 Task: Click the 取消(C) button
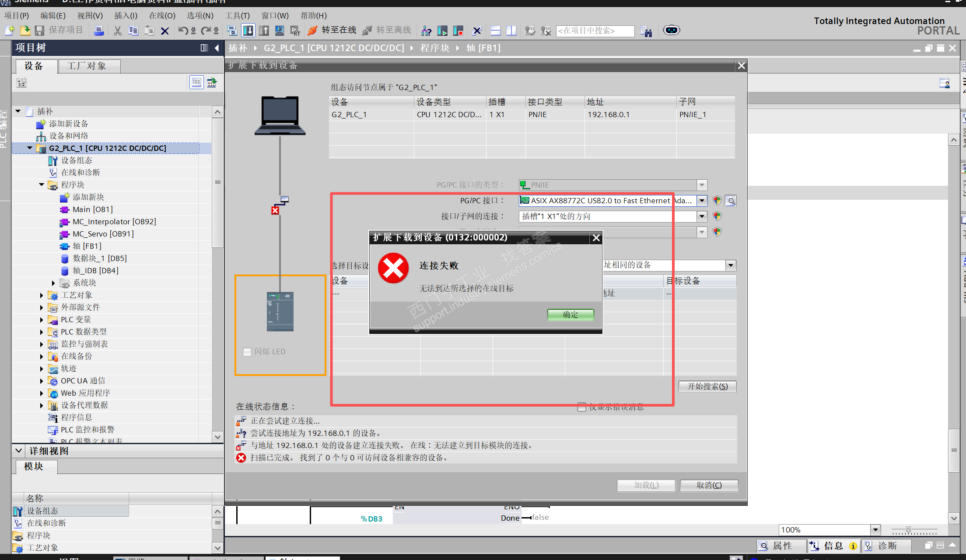click(709, 485)
